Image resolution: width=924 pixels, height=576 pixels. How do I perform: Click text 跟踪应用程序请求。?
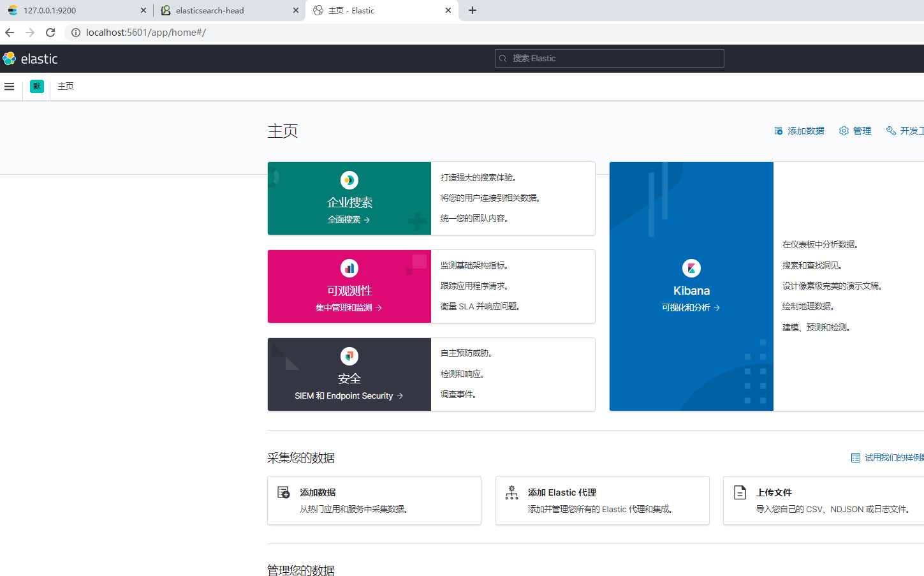(x=475, y=286)
